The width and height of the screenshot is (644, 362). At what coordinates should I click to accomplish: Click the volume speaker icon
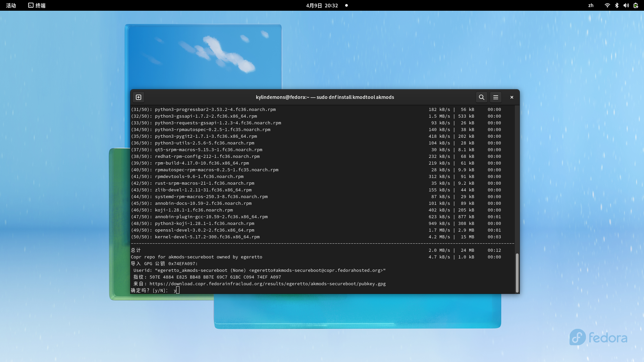click(x=626, y=5)
